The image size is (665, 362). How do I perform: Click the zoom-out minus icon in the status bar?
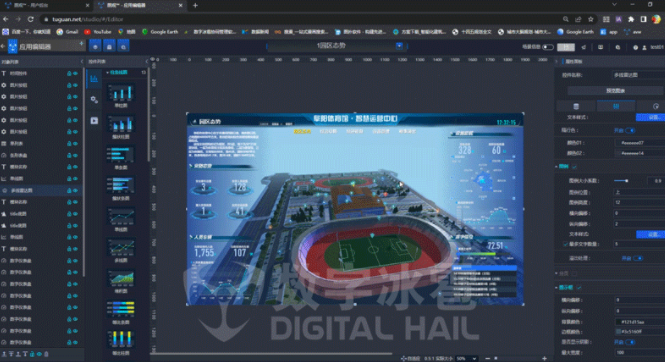pyautogui.click(x=487, y=359)
